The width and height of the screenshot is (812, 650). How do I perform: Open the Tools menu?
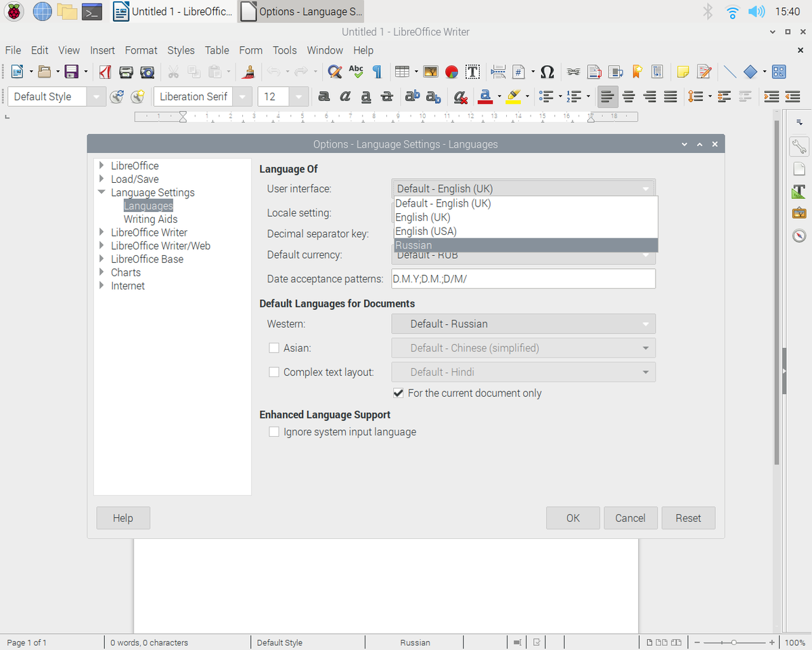pyautogui.click(x=285, y=50)
